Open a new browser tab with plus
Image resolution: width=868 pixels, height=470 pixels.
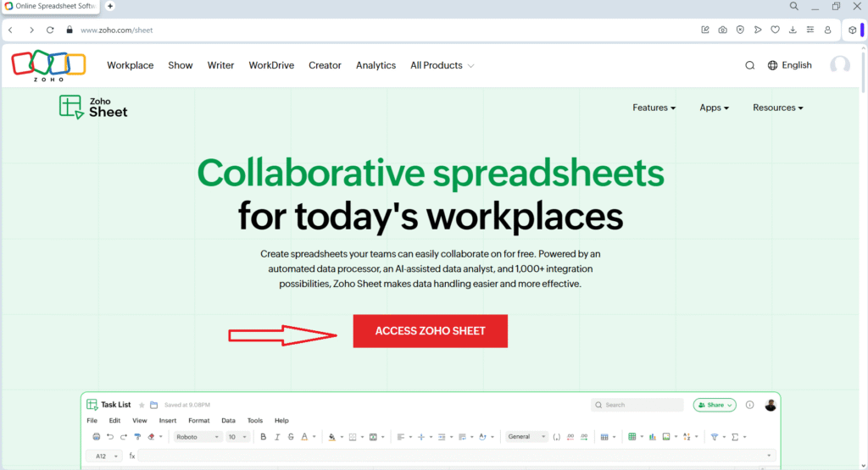coord(110,6)
